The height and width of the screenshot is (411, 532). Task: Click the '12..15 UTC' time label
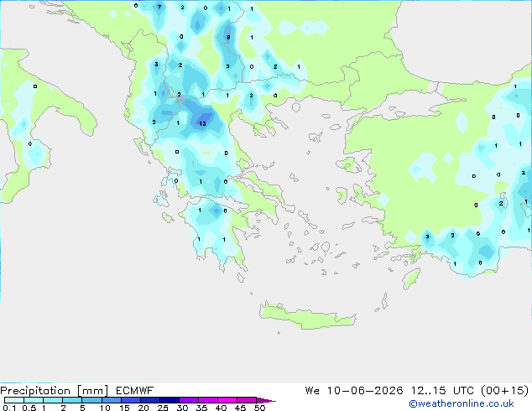442,391
